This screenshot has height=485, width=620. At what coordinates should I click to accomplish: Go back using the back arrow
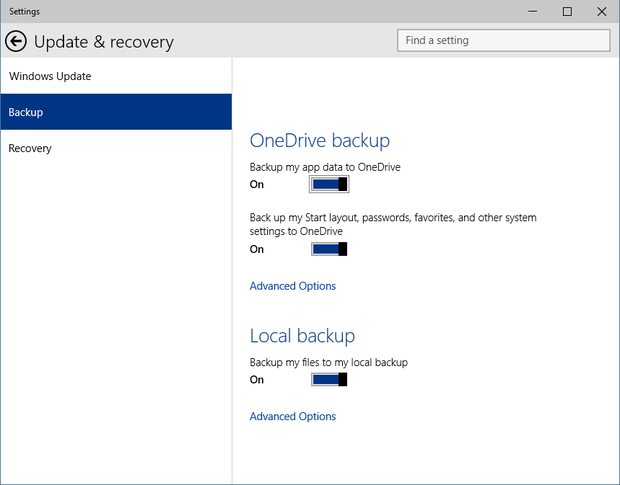(x=16, y=41)
